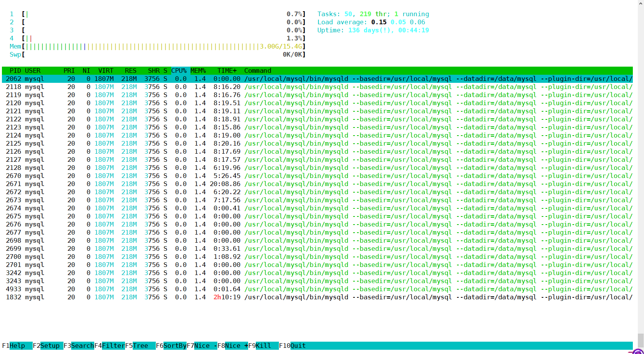Sort by SHR column header
Image resolution: width=644 pixels, height=354 pixels.
[x=154, y=70]
